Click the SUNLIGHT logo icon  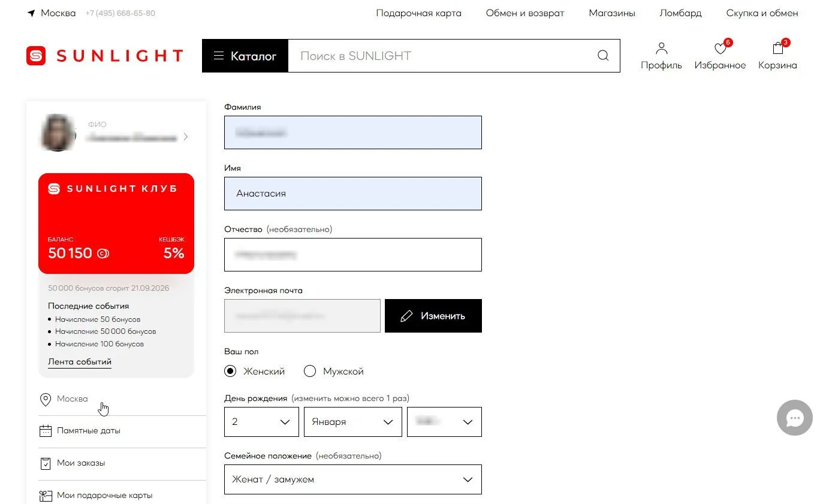click(x=36, y=56)
